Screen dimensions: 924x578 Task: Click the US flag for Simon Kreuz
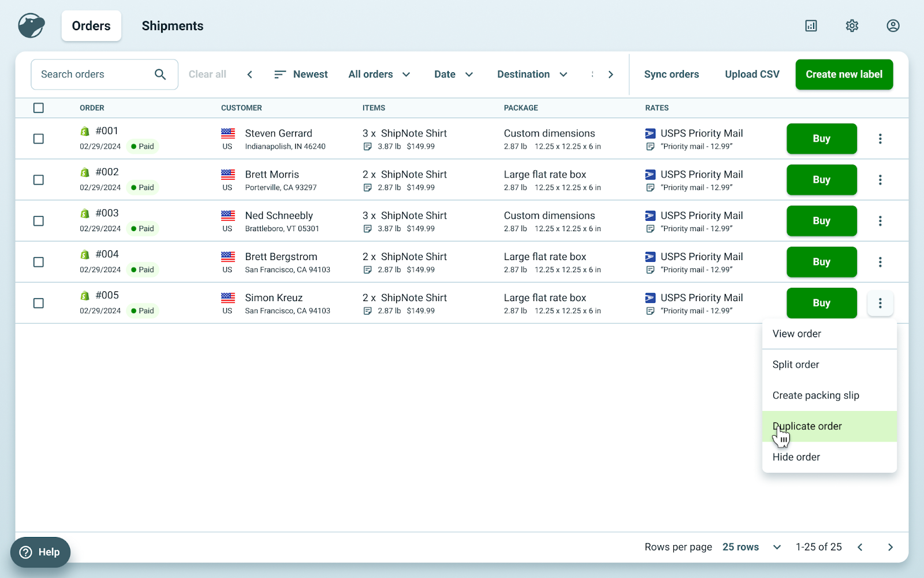[228, 298]
